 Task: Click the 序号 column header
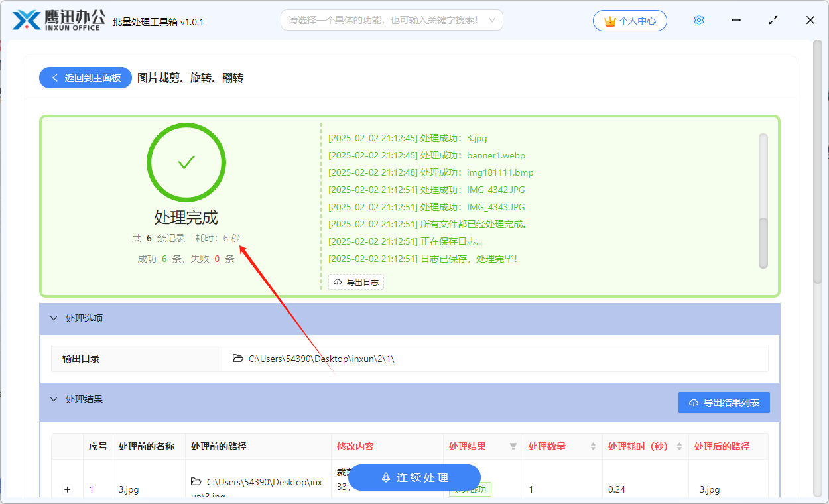click(x=98, y=446)
